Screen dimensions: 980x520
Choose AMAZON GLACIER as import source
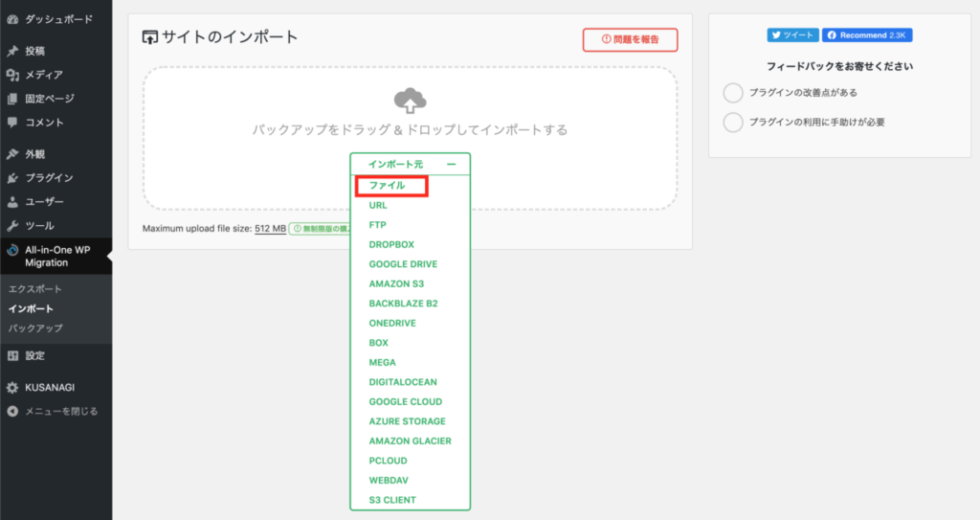click(x=410, y=441)
